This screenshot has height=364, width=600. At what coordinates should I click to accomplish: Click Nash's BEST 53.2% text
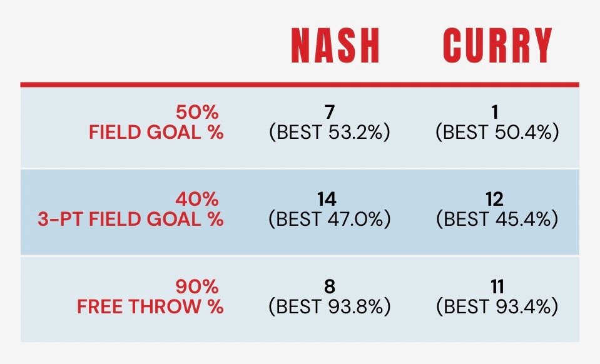pyautogui.click(x=330, y=133)
